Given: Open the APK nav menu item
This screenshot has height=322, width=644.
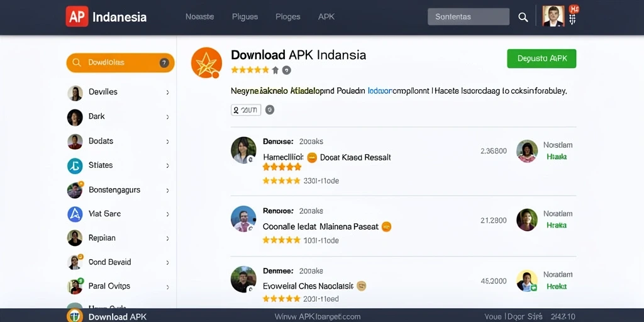Looking at the screenshot, I should tap(326, 17).
